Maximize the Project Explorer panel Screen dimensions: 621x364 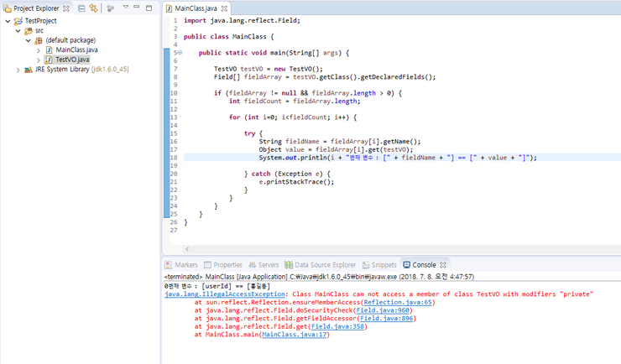pos(149,8)
